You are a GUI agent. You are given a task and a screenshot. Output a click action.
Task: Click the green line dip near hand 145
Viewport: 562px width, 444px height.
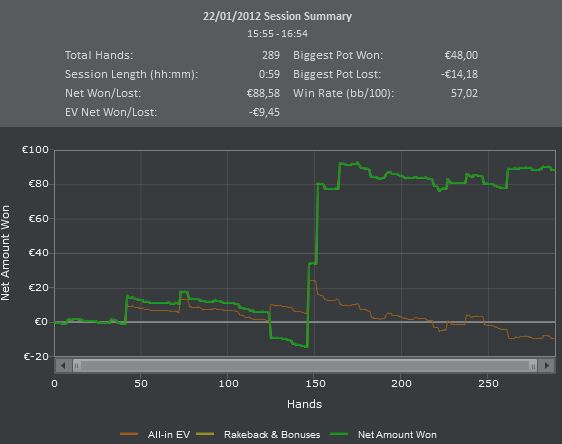tap(306, 347)
